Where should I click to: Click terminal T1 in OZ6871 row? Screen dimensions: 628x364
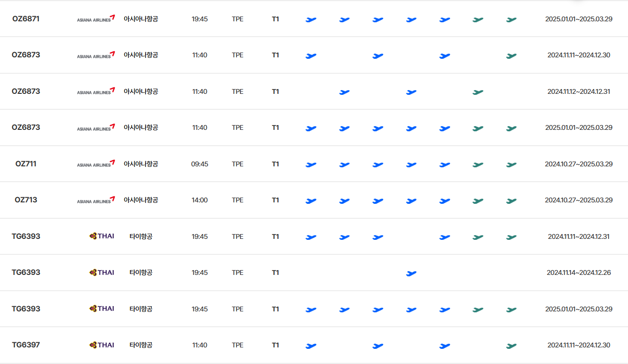point(276,19)
